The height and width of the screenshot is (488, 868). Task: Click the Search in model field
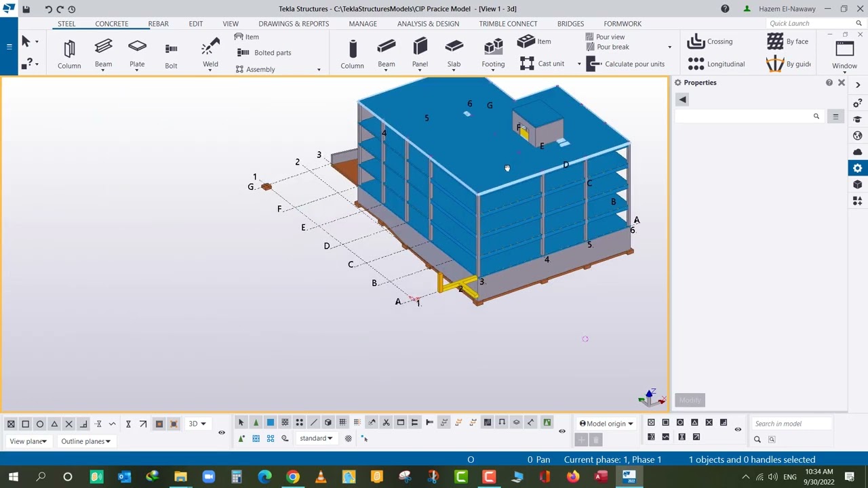pos(791,424)
